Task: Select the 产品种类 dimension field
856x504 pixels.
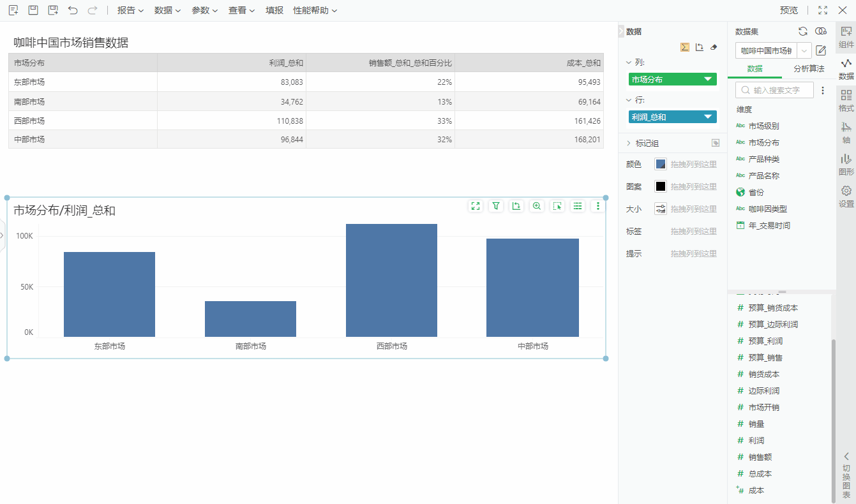Action: 763,159
